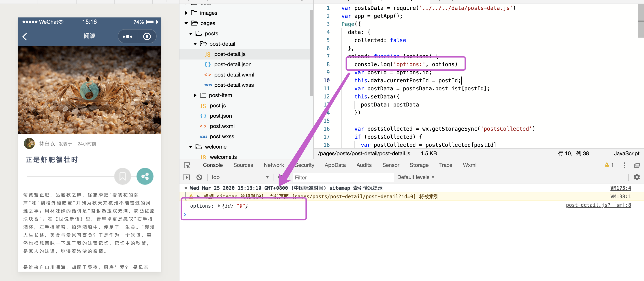Image resolution: width=644 pixels, height=281 pixels.
Task: Tap the mini program close circle icon
Action: point(147,36)
